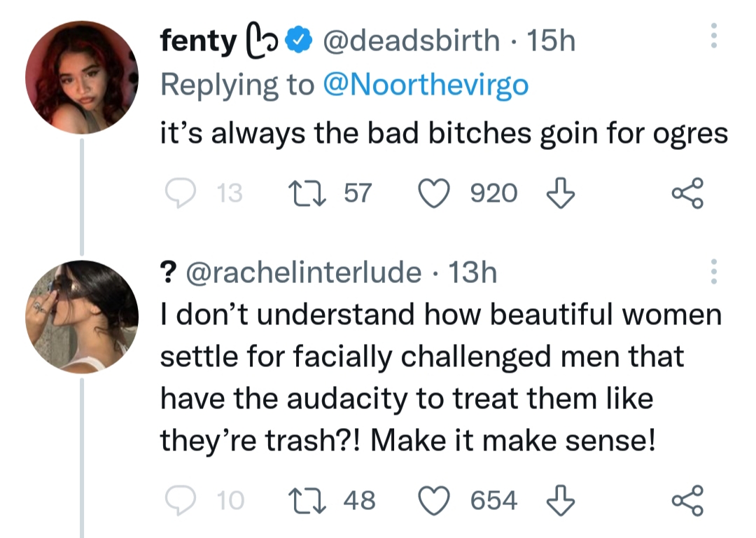Reply to rachelinterlude's tweet
This screenshot has width=756, height=538.
tap(181, 500)
